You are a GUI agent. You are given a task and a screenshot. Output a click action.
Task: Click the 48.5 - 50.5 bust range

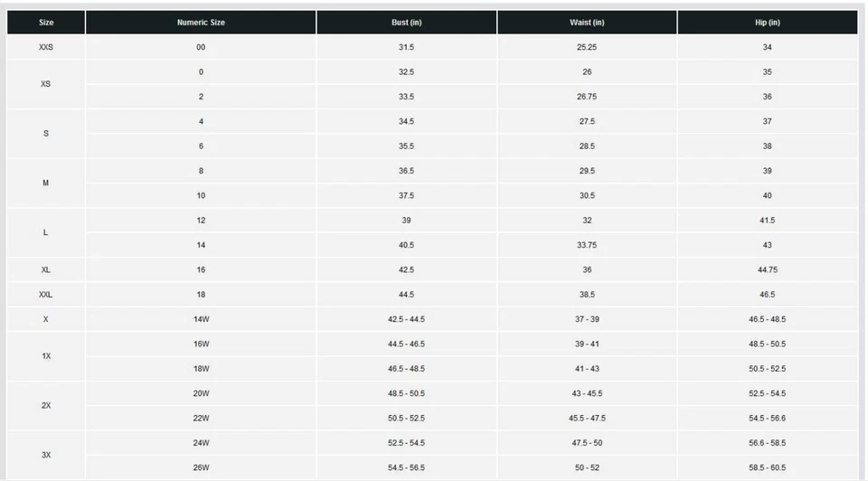pyautogui.click(x=406, y=393)
